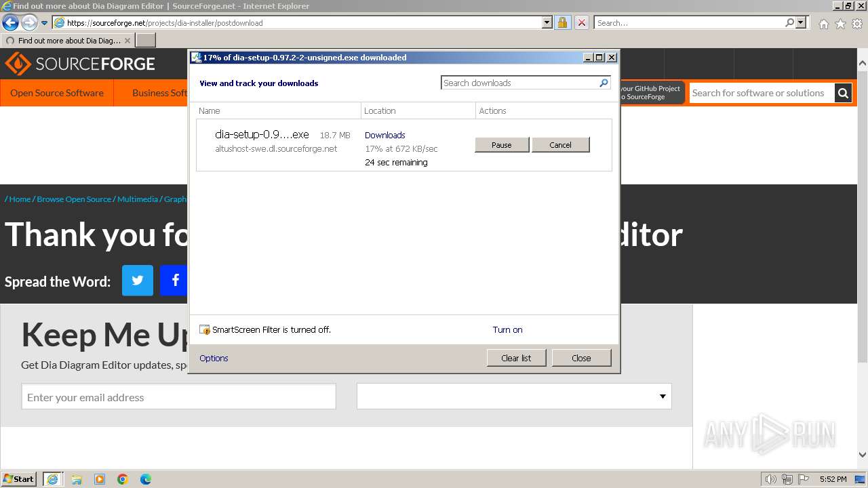Screen dimensions: 868x488
Task: Maximize the View Downloads dialog
Action: coord(599,58)
